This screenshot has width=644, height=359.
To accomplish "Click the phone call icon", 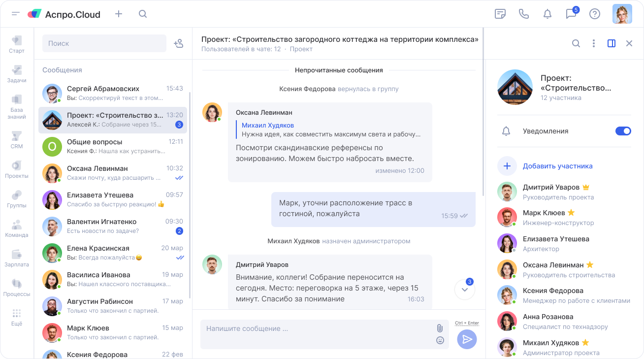I will click(524, 14).
